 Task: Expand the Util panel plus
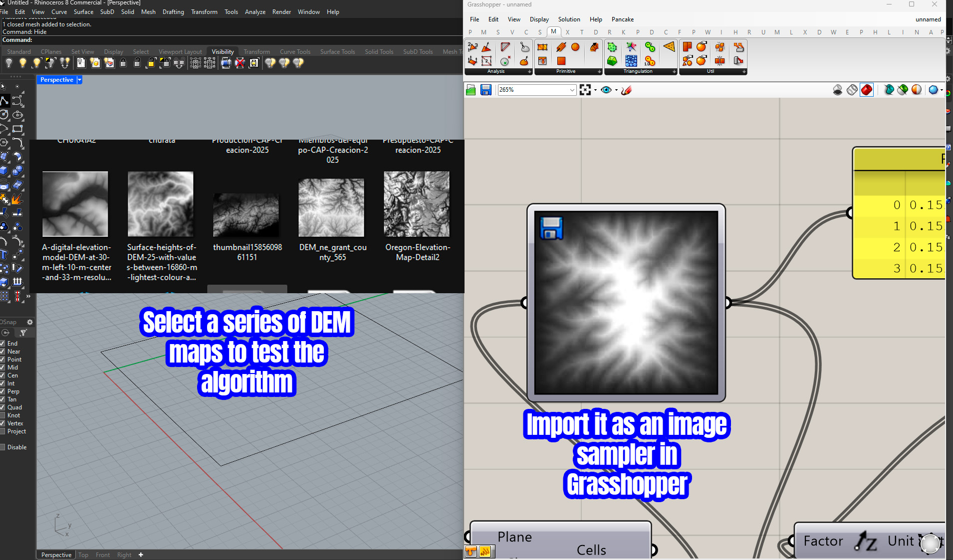coord(744,72)
